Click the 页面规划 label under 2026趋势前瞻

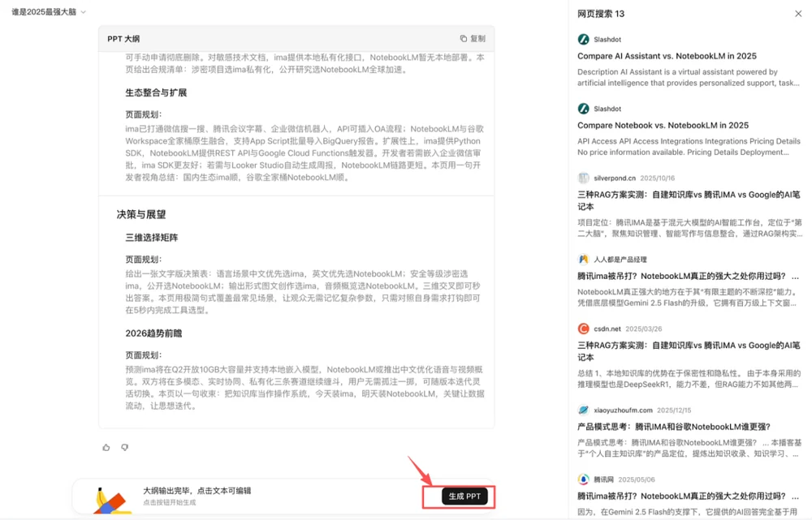(x=144, y=355)
